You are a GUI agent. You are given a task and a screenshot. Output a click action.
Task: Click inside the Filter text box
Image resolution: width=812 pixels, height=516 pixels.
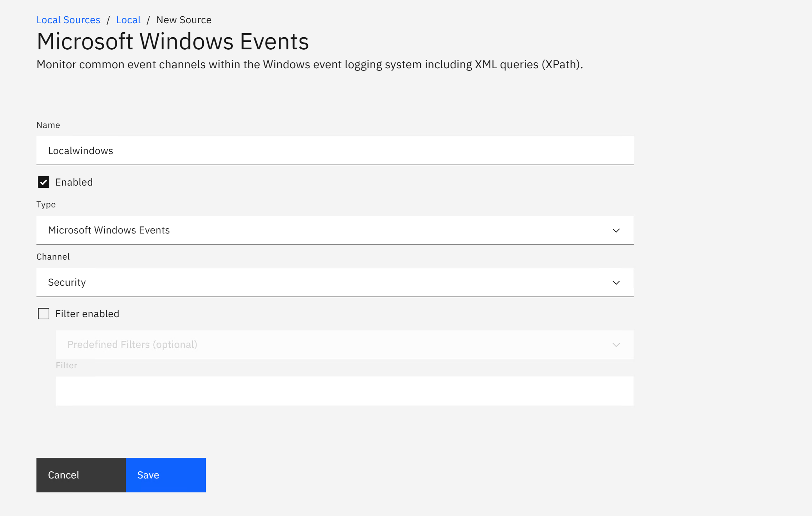coord(344,391)
